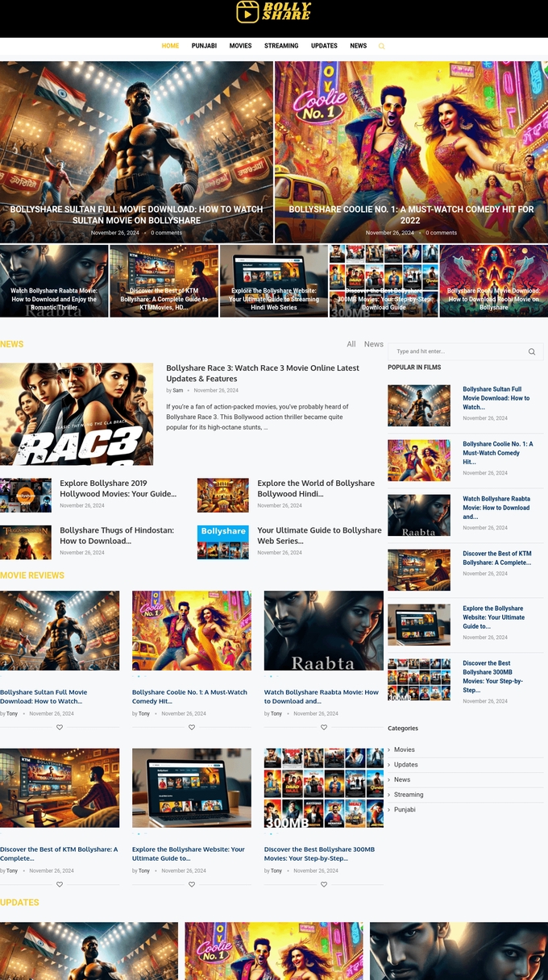The height and width of the screenshot is (980, 548).
Task: Open the News menu item in navbar
Action: pyautogui.click(x=359, y=46)
